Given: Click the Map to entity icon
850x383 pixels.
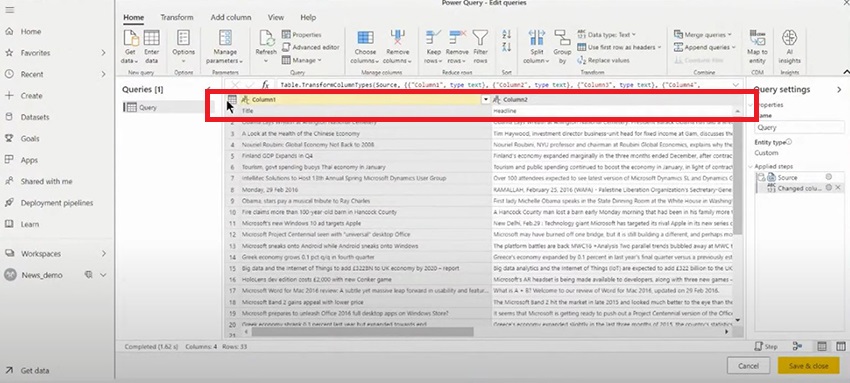Looking at the screenshot, I should pyautogui.click(x=757, y=37).
